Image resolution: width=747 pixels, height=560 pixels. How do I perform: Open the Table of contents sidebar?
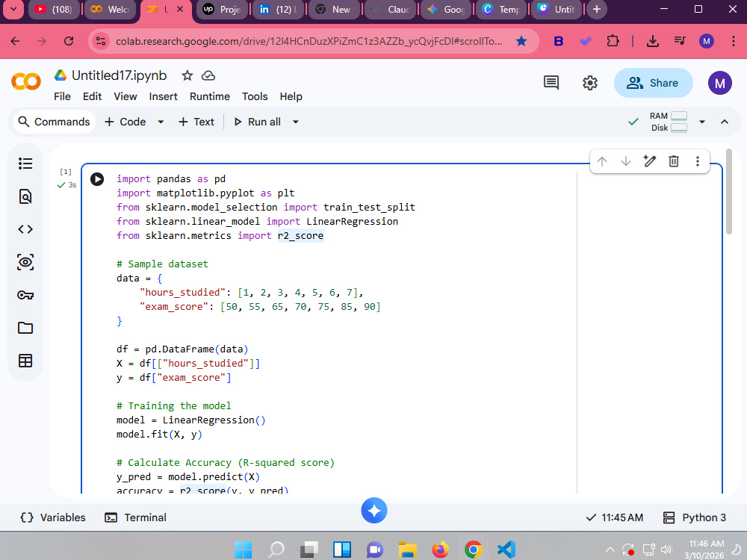point(25,164)
